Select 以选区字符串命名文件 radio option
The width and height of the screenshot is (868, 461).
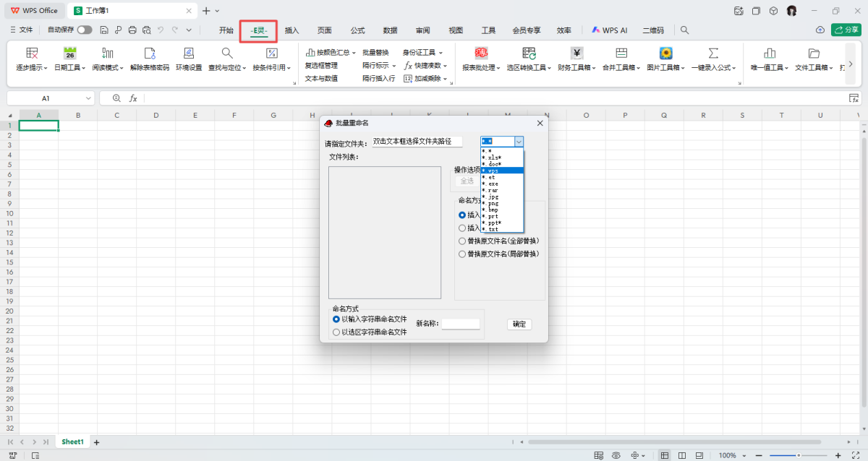[x=336, y=332]
